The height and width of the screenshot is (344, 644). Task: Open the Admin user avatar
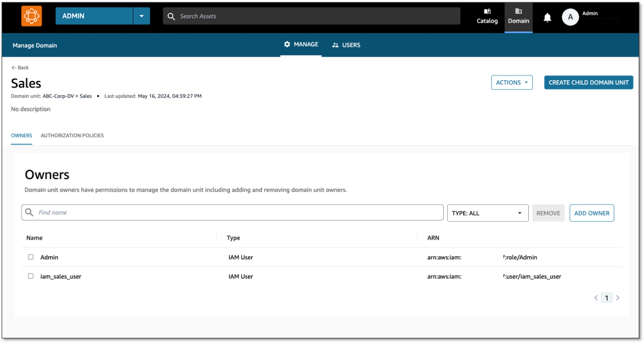[570, 17]
